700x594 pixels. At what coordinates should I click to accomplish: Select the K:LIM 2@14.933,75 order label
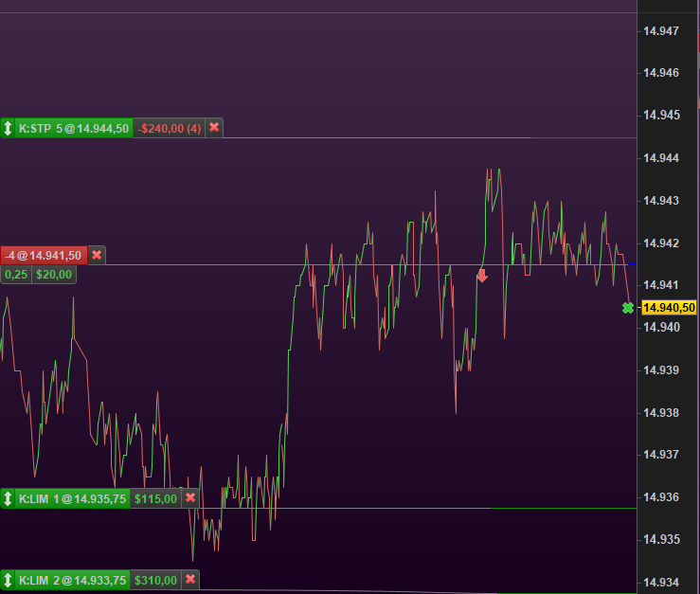pyautogui.click(x=72, y=580)
